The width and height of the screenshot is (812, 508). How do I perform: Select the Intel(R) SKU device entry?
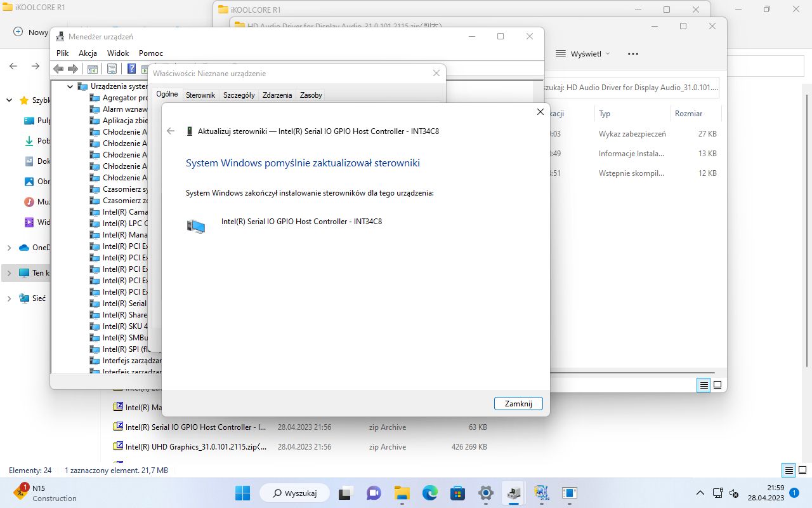tap(119, 326)
